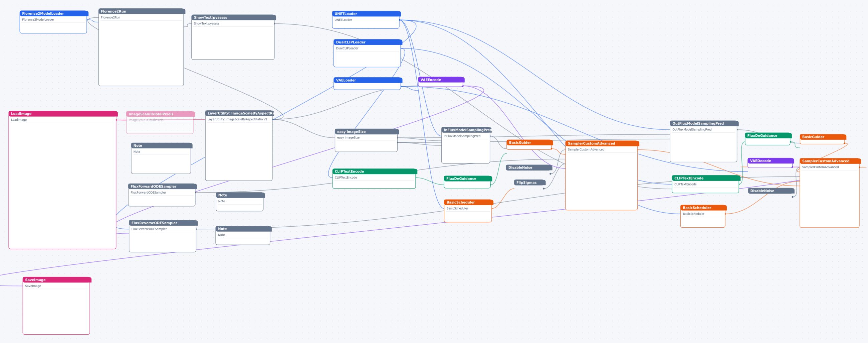Click the LoadImage node header
868x343 pixels.
pos(63,114)
